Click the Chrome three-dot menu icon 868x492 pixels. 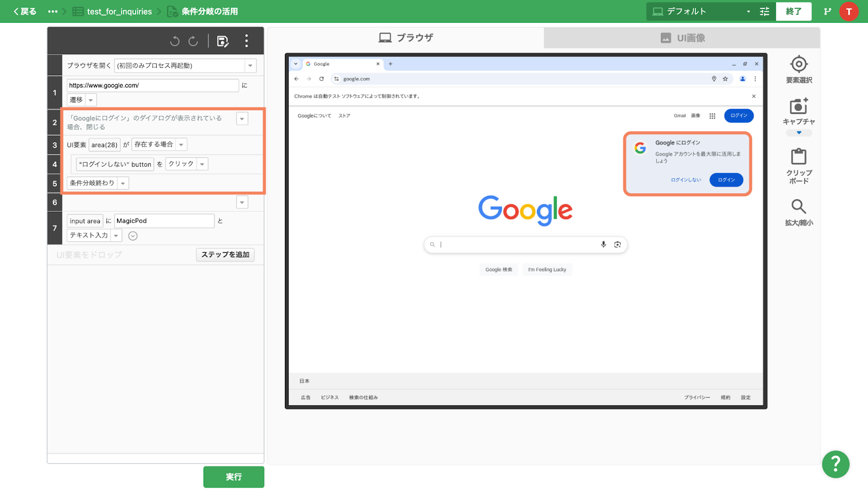pyautogui.click(x=755, y=79)
